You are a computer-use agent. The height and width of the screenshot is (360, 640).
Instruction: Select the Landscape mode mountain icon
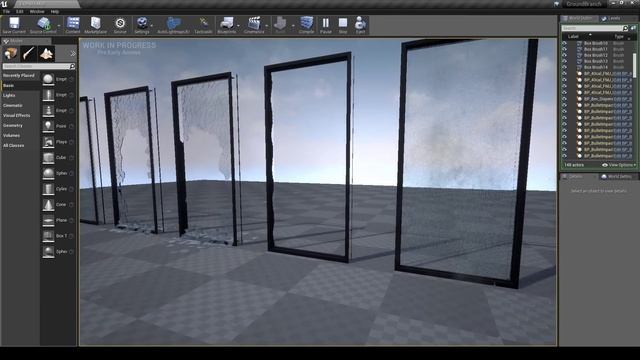click(47, 53)
